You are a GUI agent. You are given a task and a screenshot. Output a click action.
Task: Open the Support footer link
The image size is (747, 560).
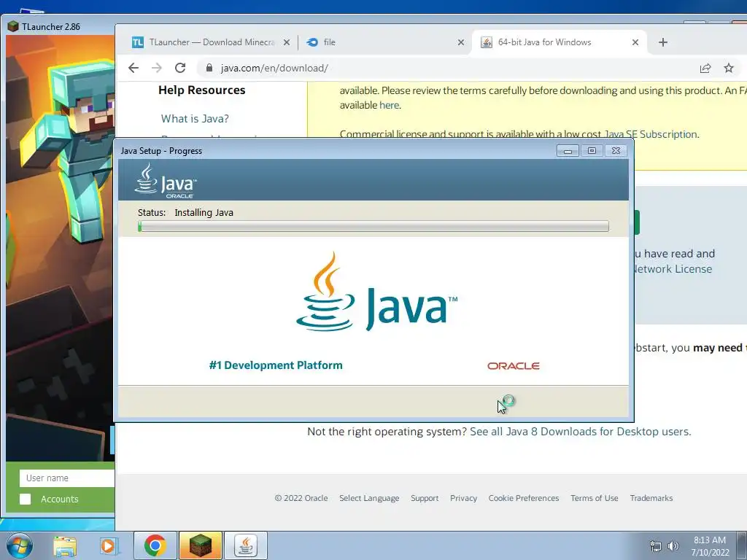pos(425,498)
